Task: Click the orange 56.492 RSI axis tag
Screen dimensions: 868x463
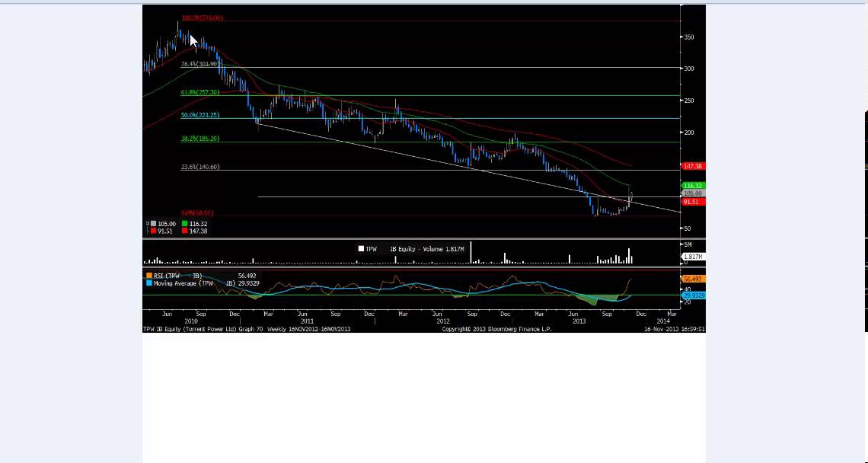Action: tap(694, 279)
